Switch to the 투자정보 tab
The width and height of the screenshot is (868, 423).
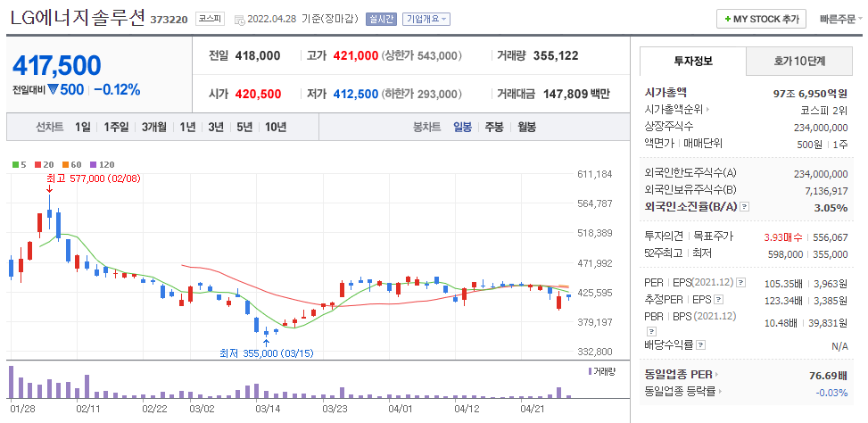tap(693, 61)
